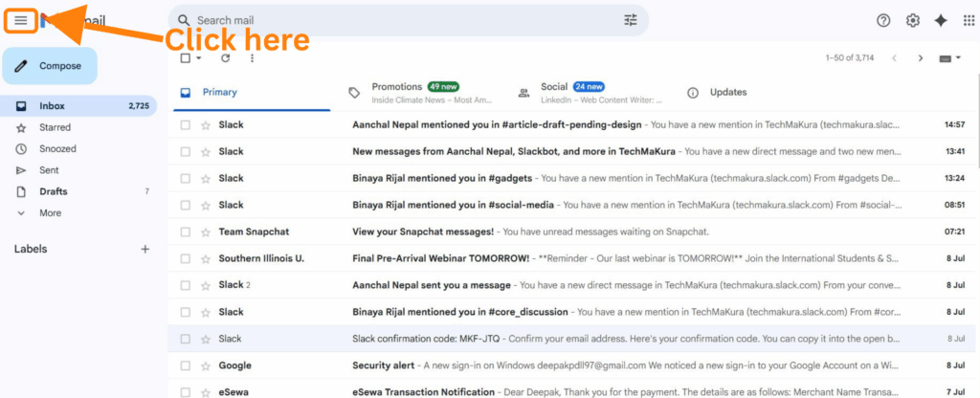Image resolution: width=980 pixels, height=398 pixels.
Task: Open the Inbox folder
Action: point(78,106)
